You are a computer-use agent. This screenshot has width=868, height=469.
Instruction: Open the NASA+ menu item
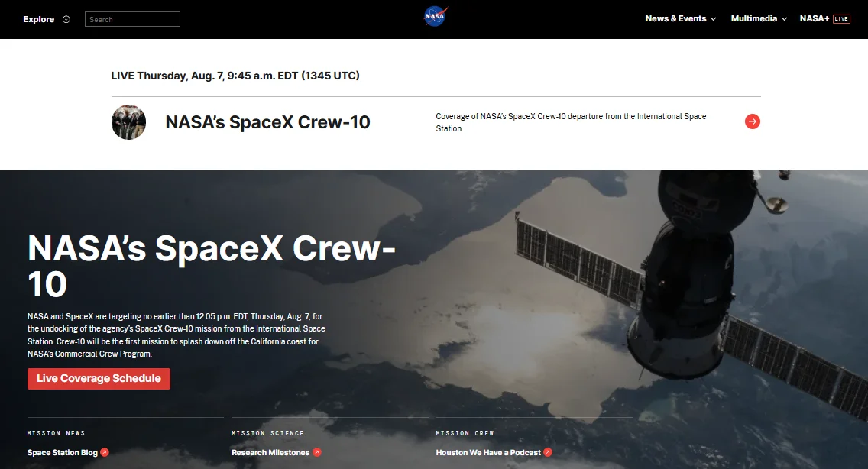click(x=815, y=18)
